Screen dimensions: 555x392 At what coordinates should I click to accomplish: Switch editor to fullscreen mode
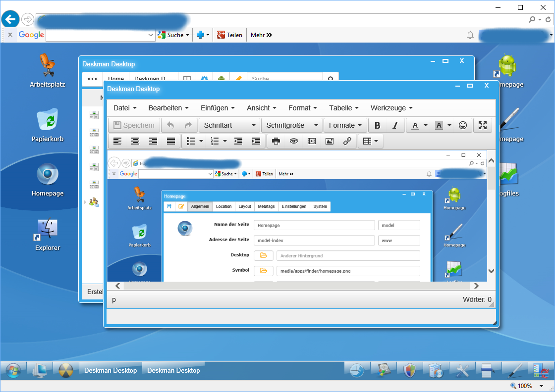483,125
